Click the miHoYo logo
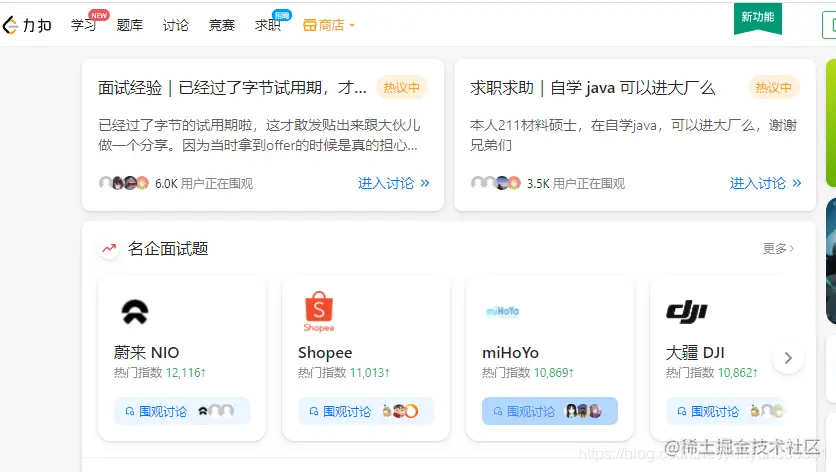 tap(503, 311)
